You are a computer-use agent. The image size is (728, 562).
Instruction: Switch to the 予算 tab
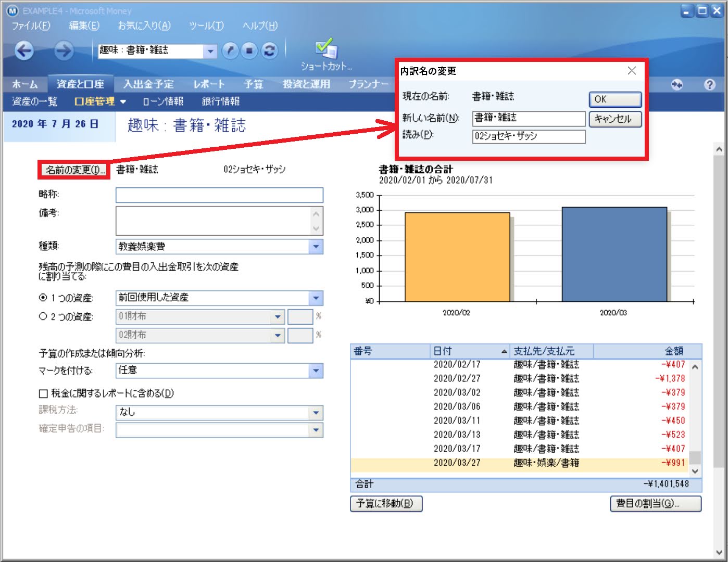coord(254,84)
